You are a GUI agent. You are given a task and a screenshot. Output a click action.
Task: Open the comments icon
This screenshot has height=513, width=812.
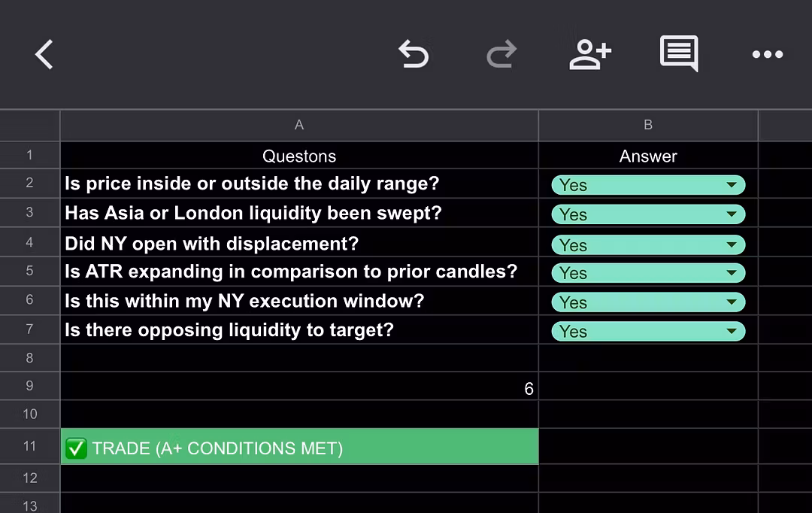tap(678, 54)
